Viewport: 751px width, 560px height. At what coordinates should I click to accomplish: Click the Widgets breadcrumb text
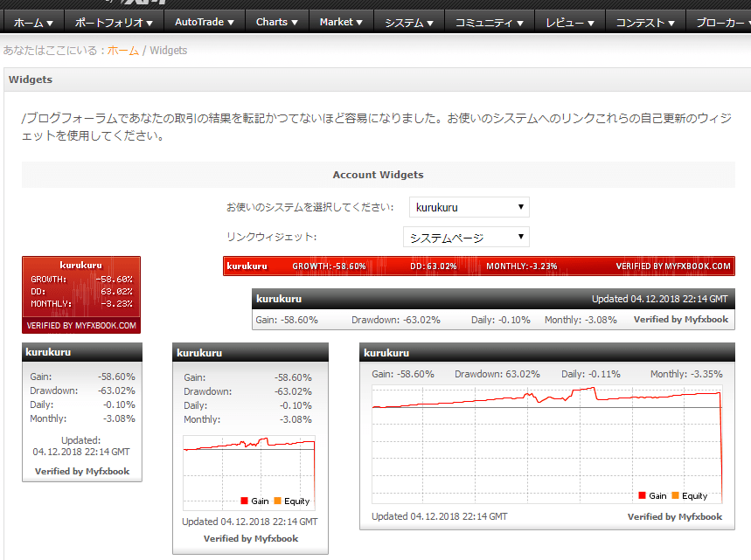click(168, 51)
